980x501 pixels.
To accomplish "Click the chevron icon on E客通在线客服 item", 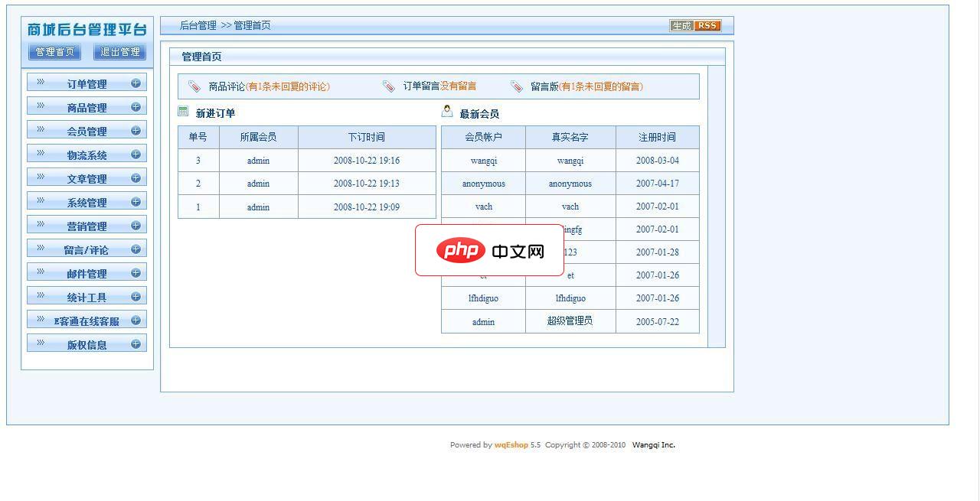I will tap(39, 320).
